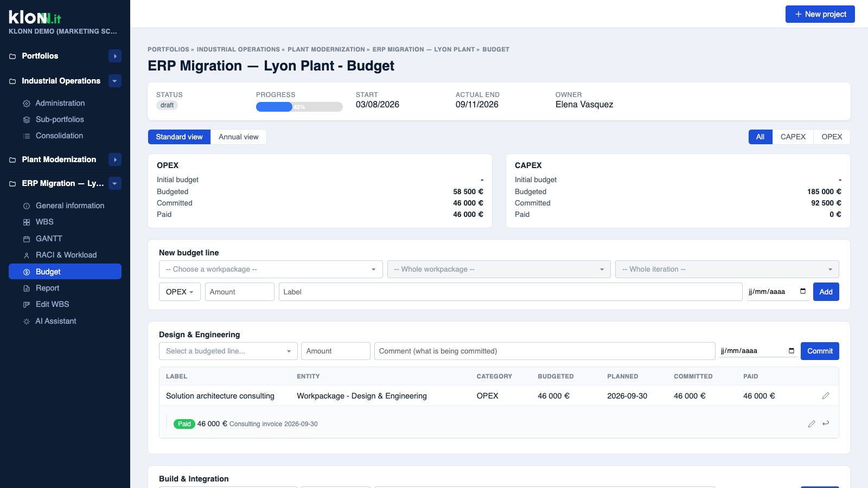Click the ERP Migration folder icon

[x=12, y=184]
